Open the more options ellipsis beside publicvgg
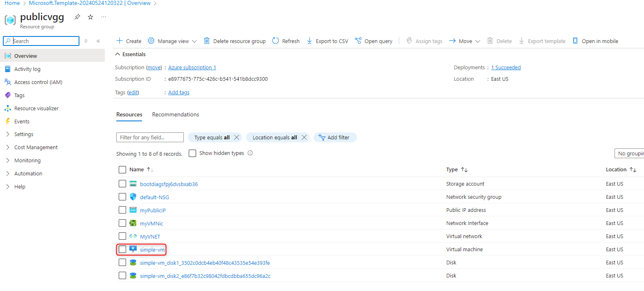The image size is (644, 291). (104, 17)
